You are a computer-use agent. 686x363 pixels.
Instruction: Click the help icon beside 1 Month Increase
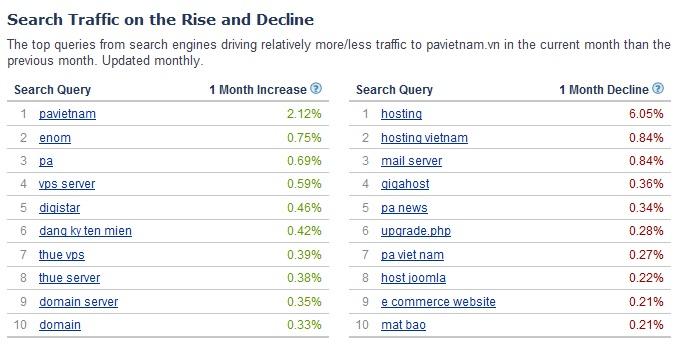pyautogui.click(x=316, y=89)
